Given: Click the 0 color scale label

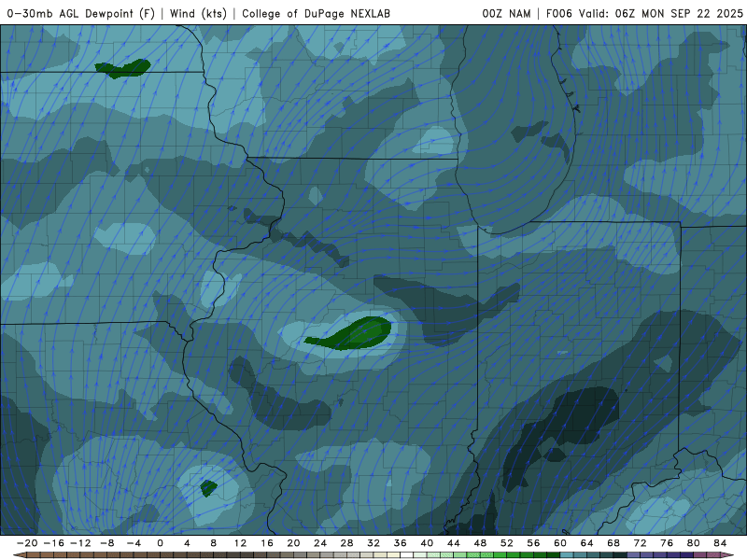Looking at the screenshot, I should 160,543.
